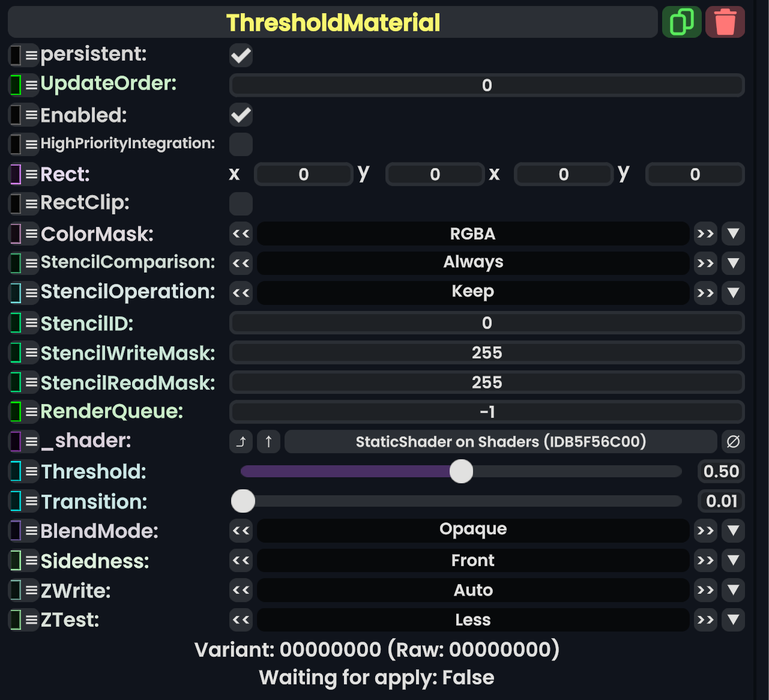This screenshot has height=700, width=769.
Task: Click the curved arrow icon on _shader row
Action: (241, 442)
